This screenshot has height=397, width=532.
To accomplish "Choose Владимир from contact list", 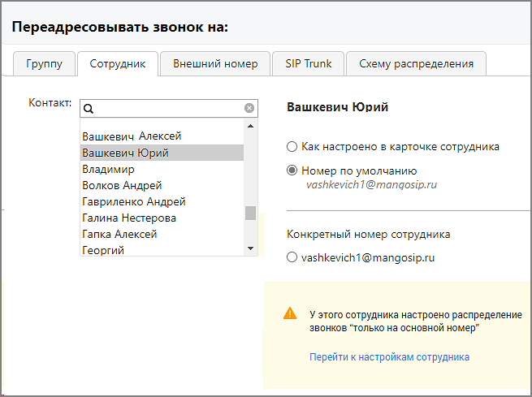I will click(x=162, y=169).
